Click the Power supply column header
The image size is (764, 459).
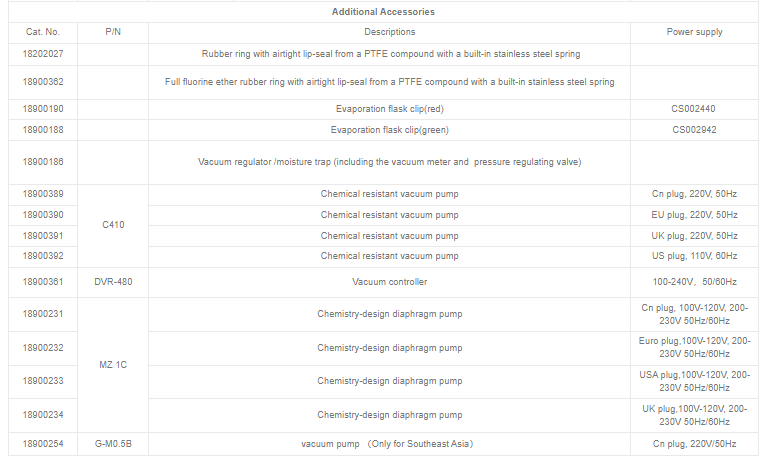coord(694,32)
